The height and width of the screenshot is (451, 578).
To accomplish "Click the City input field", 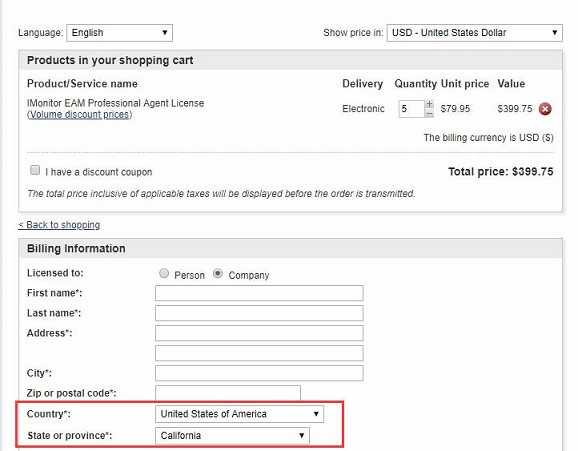I will point(259,373).
